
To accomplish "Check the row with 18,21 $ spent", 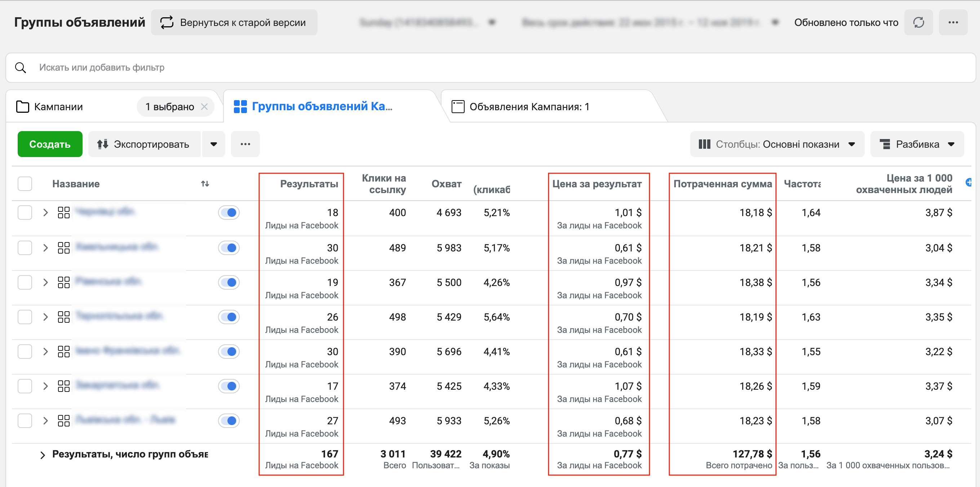I will 25,248.
